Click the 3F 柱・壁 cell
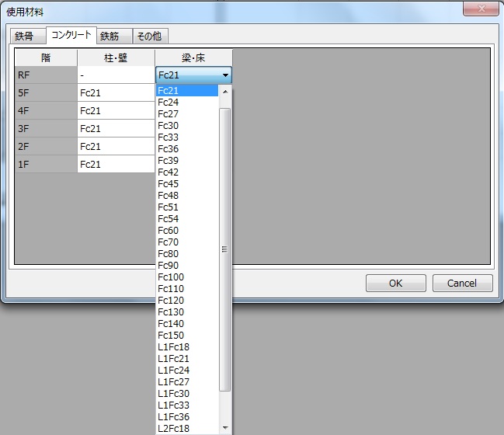 pos(116,129)
